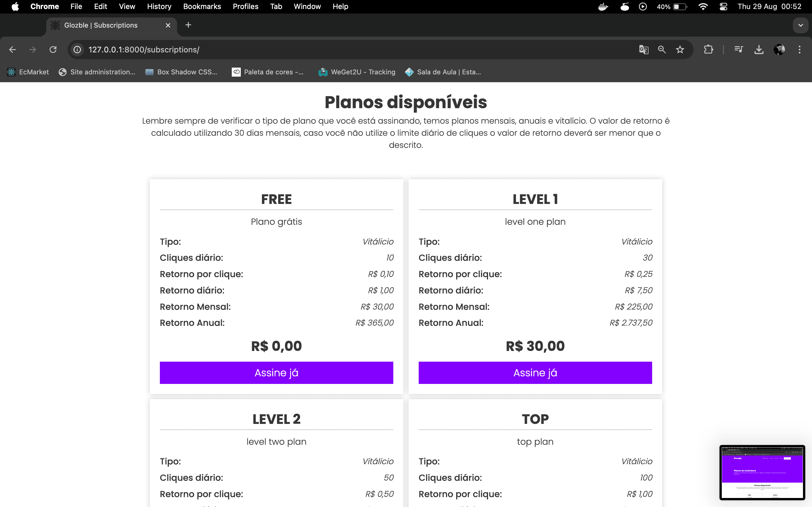The image size is (812, 507).
Task: Open the Chrome three-dot menu
Action: [800, 50]
